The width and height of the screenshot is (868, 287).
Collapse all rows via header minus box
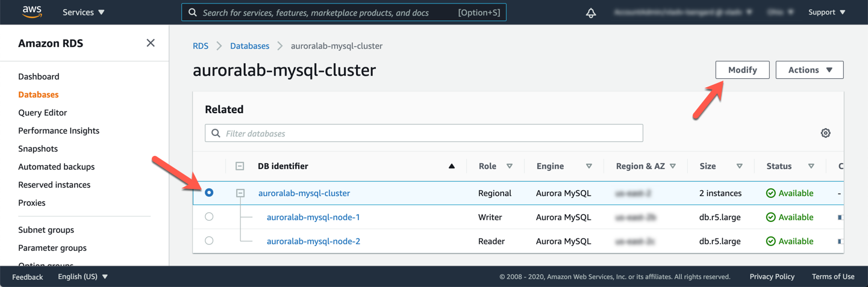[x=240, y=166]
